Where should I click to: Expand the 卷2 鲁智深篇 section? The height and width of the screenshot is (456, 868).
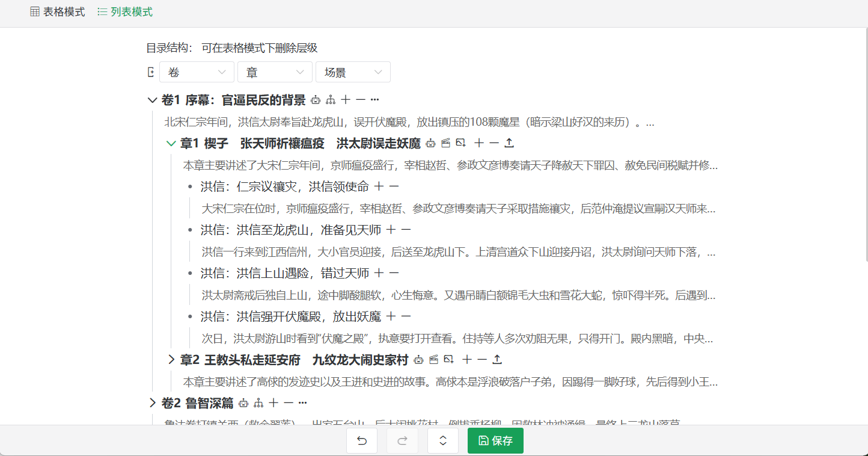tap(153, 404)
